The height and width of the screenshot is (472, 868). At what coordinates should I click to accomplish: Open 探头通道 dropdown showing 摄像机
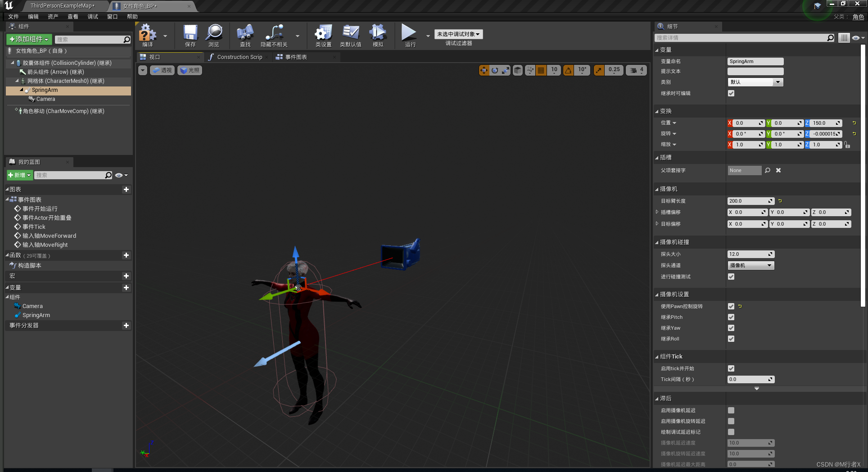click(x=750, y=265)
